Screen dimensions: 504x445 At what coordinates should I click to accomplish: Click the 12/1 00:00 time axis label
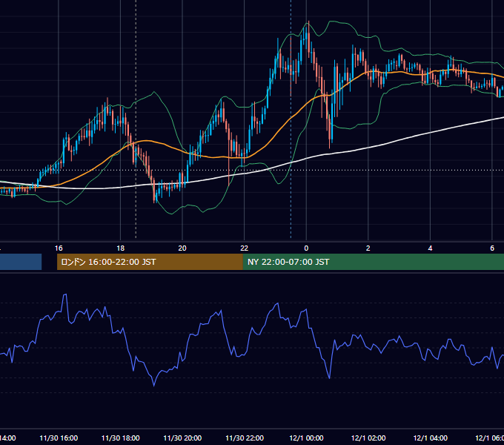306,438
